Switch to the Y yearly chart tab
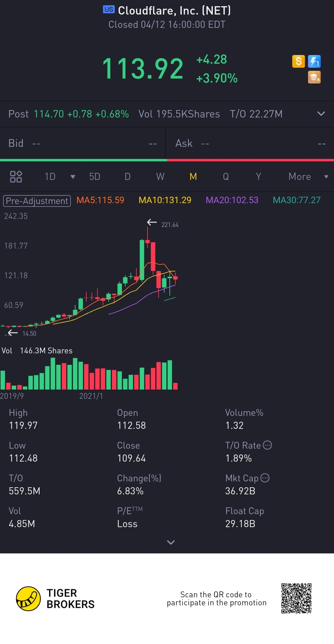The width and height of the screenshot is (334, 644). click(x=259, y=177)
